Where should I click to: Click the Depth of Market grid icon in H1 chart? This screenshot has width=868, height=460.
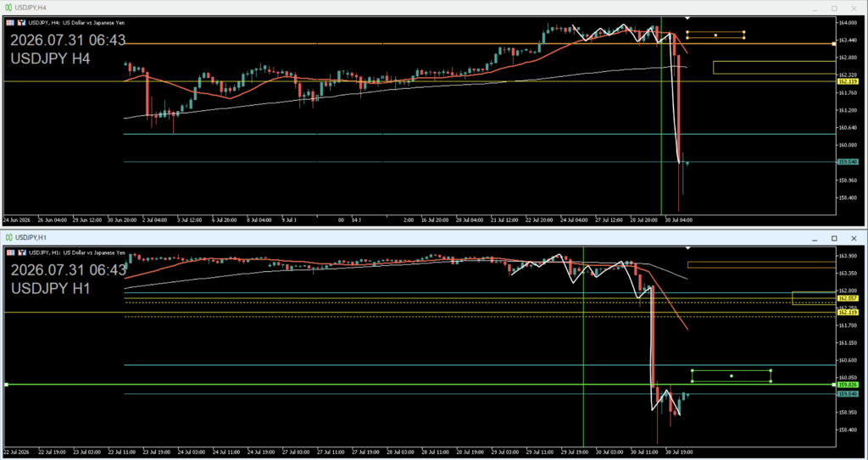click(x=10, y=252)
